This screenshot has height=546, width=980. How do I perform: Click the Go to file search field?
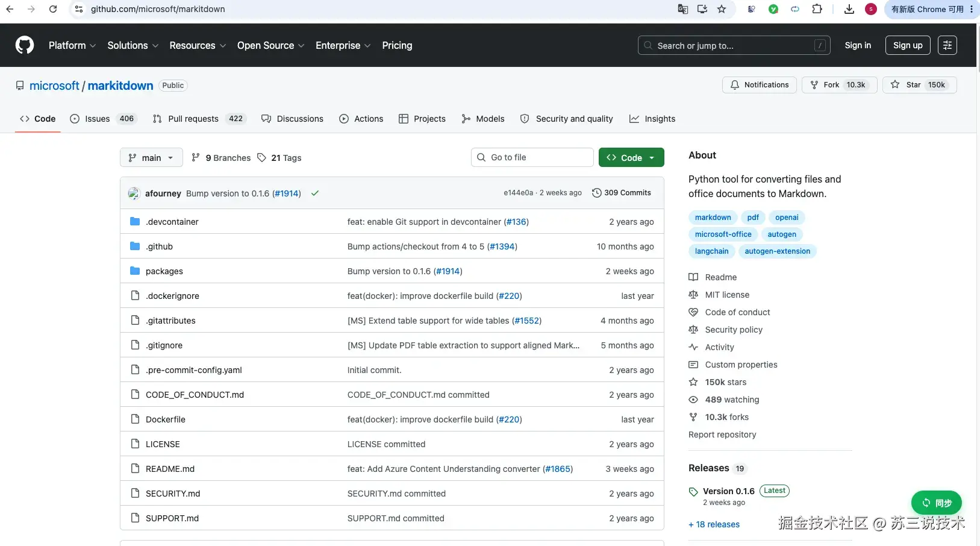tap(532, 157)
